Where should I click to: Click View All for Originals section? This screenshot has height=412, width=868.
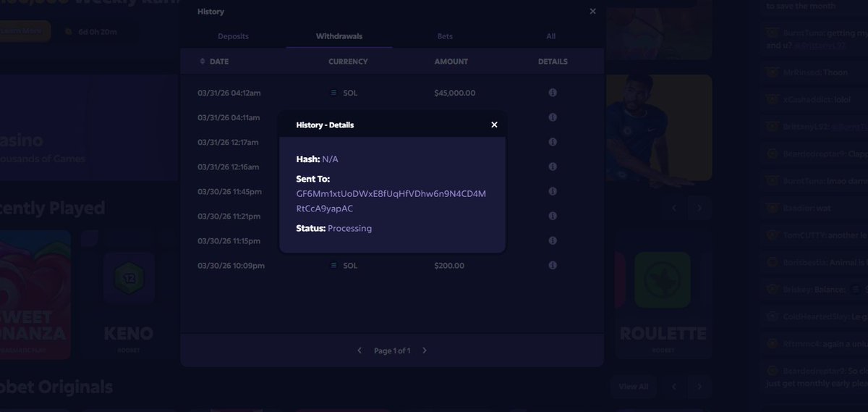pyautogui.click(x=633, y=386)
